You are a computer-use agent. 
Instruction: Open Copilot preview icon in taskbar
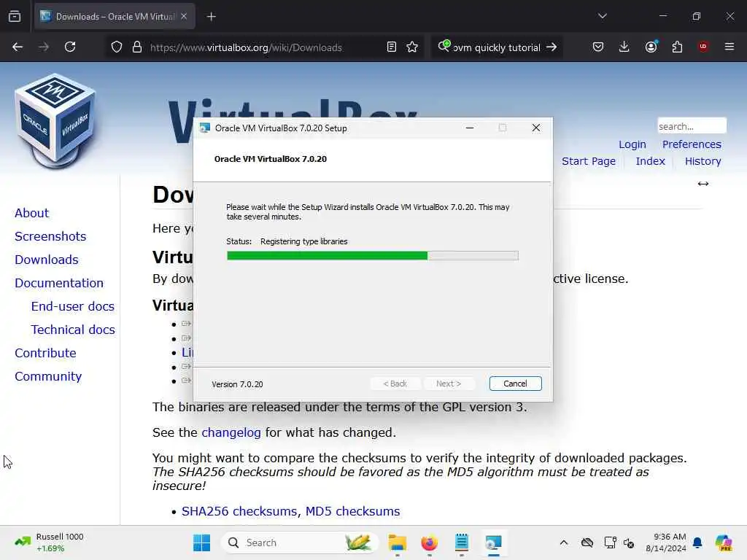pyautogui.click(x=724, y=542)
